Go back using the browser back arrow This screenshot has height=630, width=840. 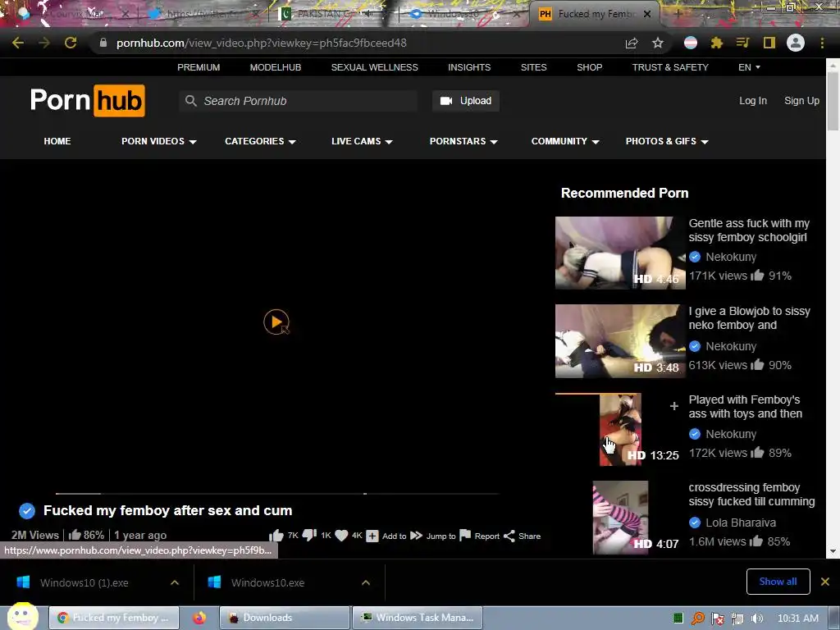[x=18, y=43]
